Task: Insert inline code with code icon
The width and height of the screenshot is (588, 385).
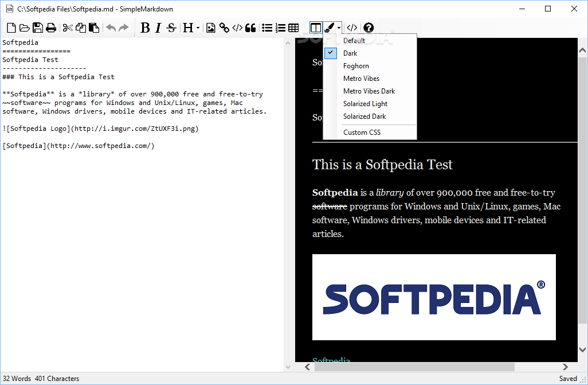Action: coord(237,28)
